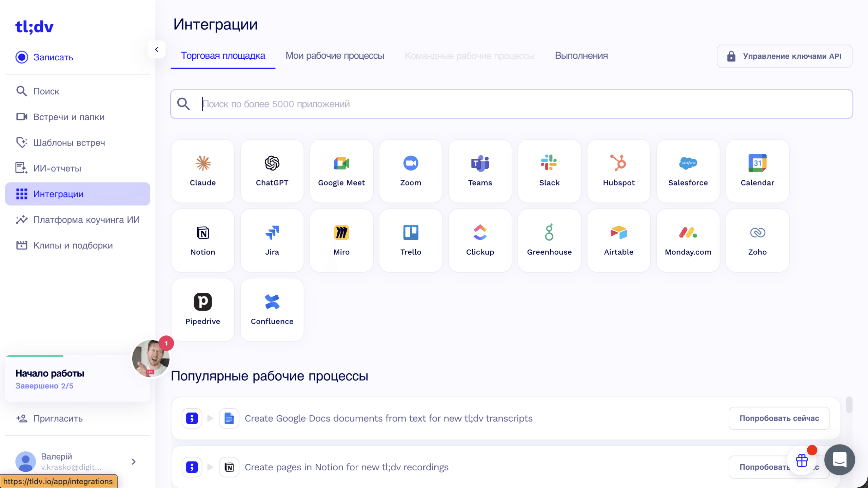The width and height of the screenshot is (868, 488).
Task: Open the Командные рабочие процессы tab
Action: 470,56
